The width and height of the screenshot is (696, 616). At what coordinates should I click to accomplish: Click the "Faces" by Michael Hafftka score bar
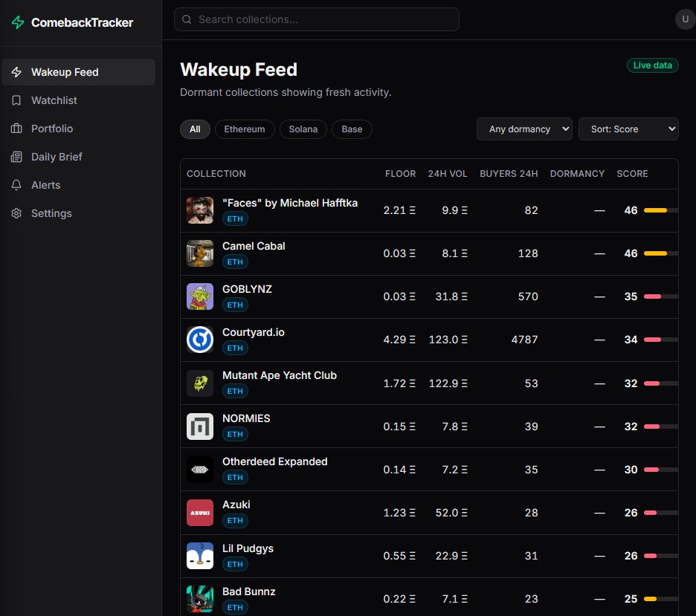click(x=661, y=210)
